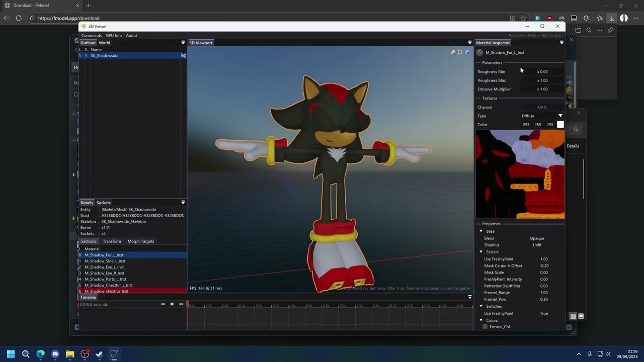Select material M_Shadow_Chestfur_L_Inst
This screenshot has width=644, height=362.
[133, 285]
